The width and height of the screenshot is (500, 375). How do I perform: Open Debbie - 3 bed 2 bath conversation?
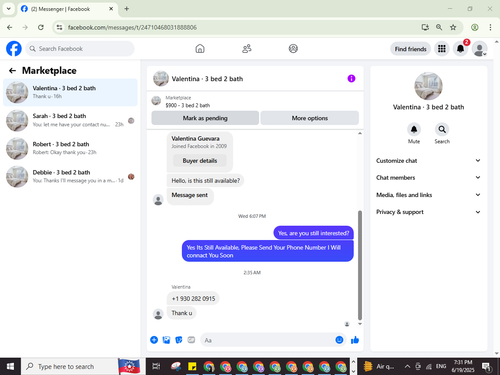(x=70, y=177)
